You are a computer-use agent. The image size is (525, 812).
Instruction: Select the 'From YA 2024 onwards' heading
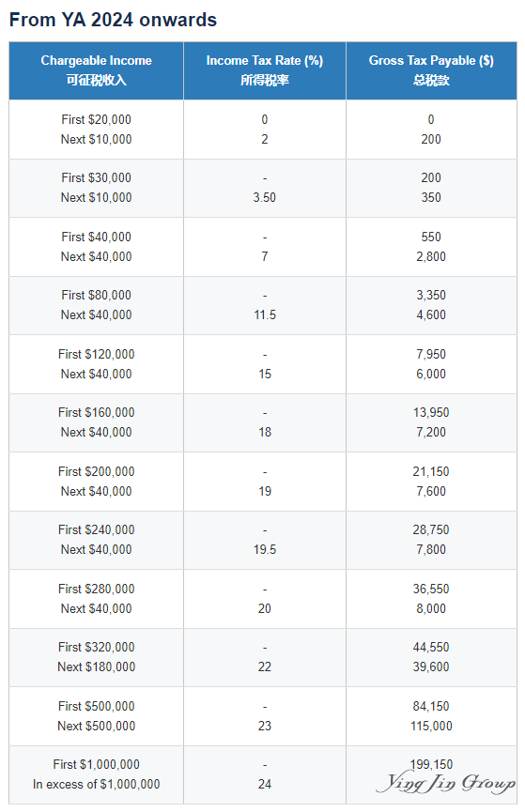(113, 20)
